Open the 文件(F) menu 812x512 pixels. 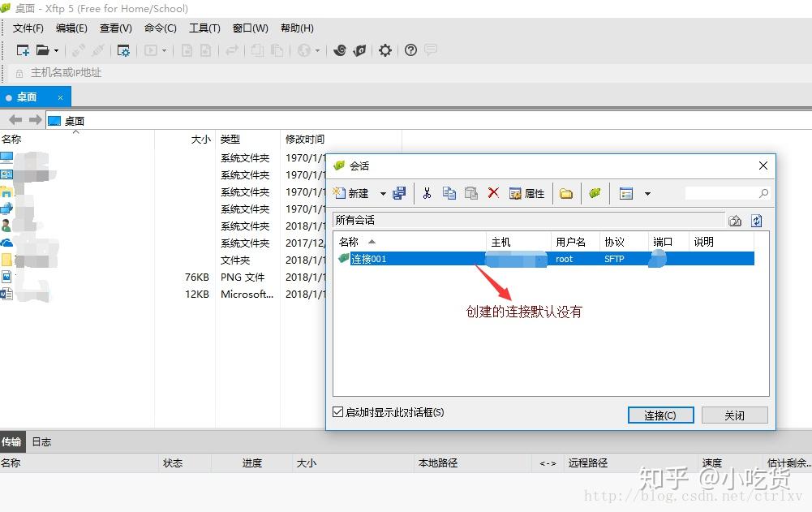click(x=28, y=28)
